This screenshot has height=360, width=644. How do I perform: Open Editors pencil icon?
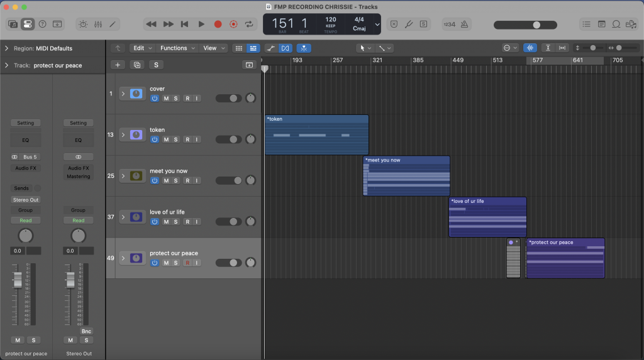pyautogui.click(x=112, y=25)
